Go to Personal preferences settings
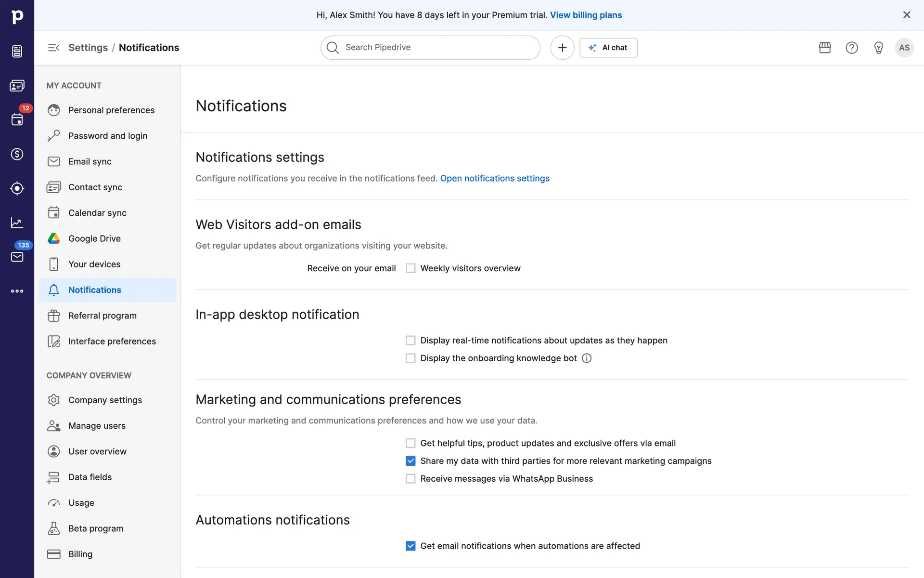The image size is (924, 578). (x=111, y=110)
